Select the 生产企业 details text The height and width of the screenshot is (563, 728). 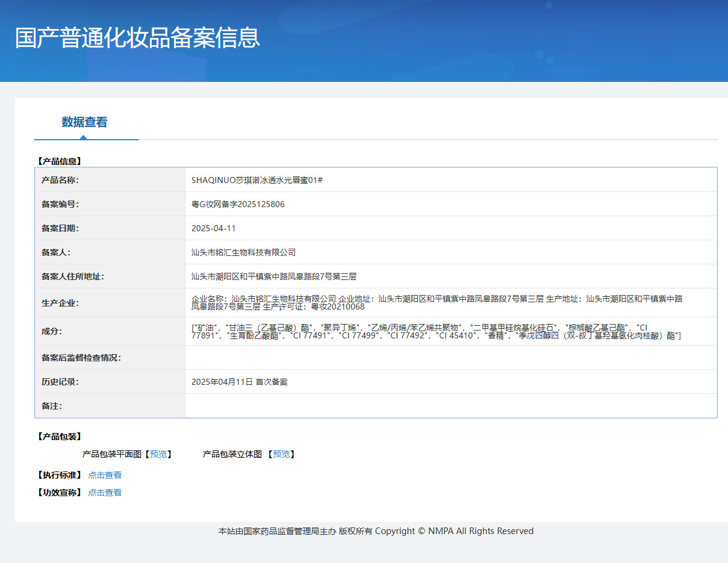(437, 302)
